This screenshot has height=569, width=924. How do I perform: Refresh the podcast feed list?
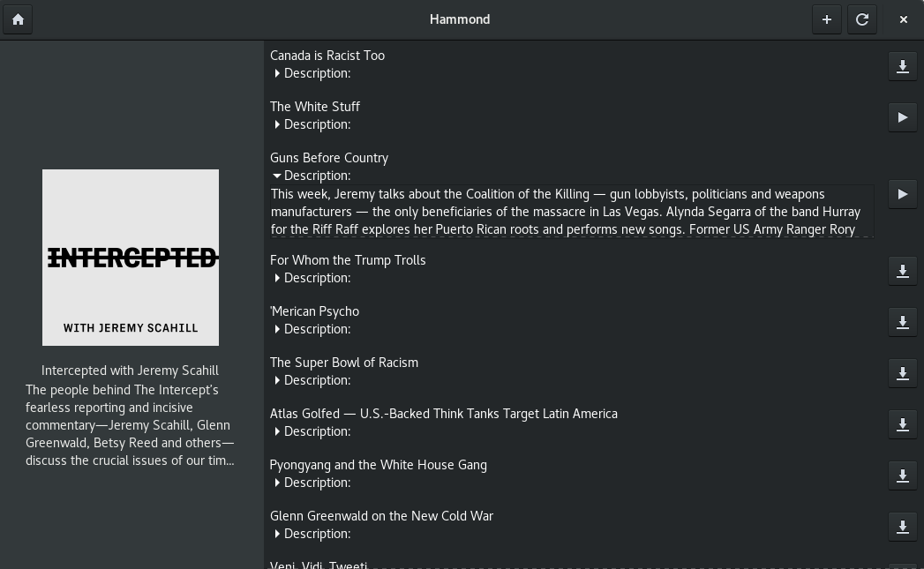click(863, 19)
